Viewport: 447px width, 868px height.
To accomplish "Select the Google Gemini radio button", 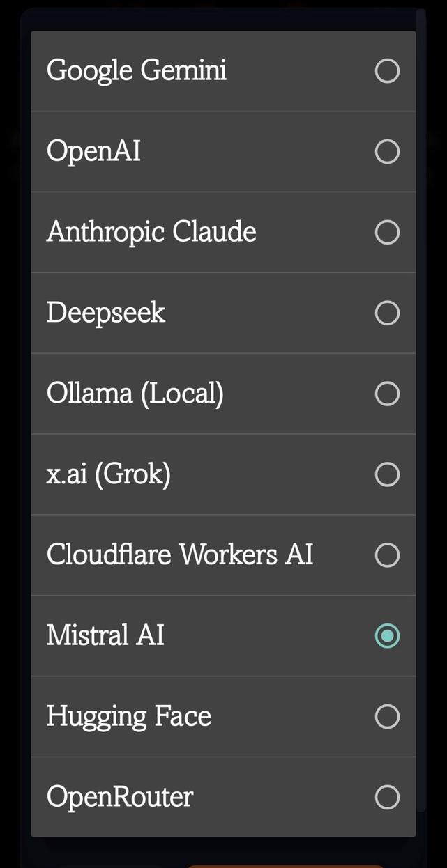I will [387, 71].
